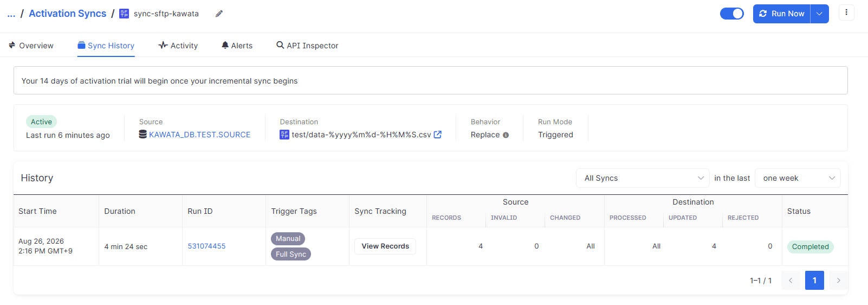This screenshot has height=305, width=868.
Task: Click the View Records button
Action: click(x=385, y=246)
